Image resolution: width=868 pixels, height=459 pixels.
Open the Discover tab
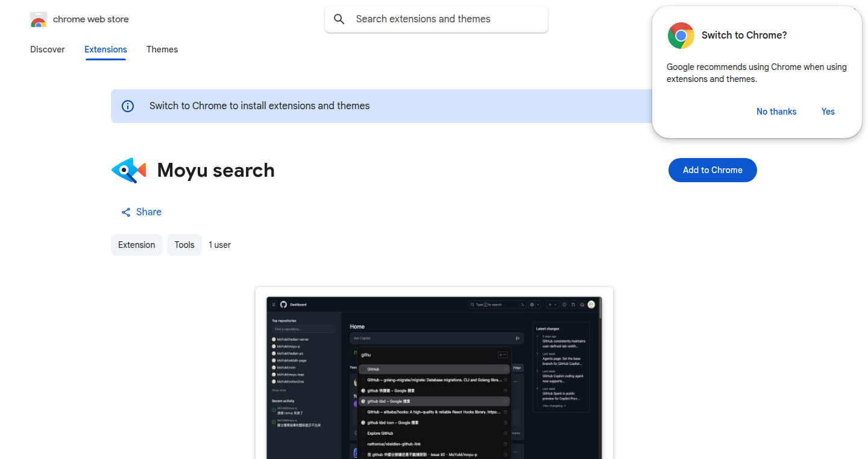(x=48, y=49)
